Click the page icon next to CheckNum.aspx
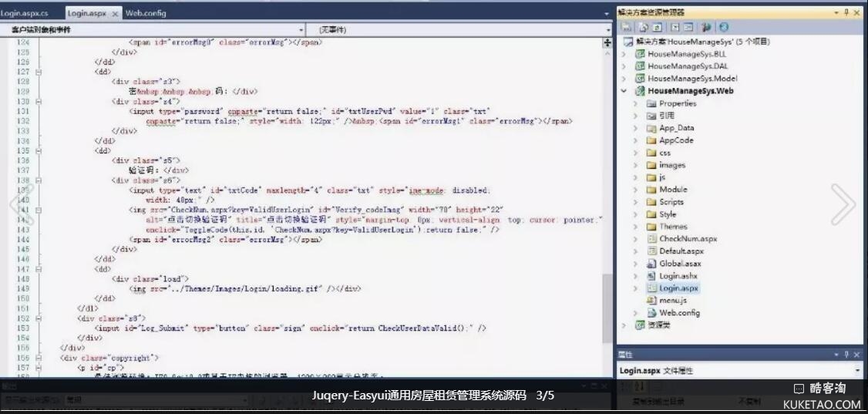 click(651, 238)
